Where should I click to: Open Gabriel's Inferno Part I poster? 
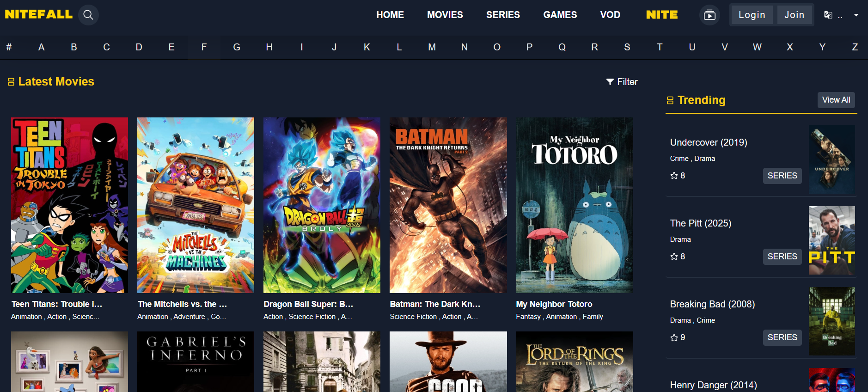tap(196, 361)
